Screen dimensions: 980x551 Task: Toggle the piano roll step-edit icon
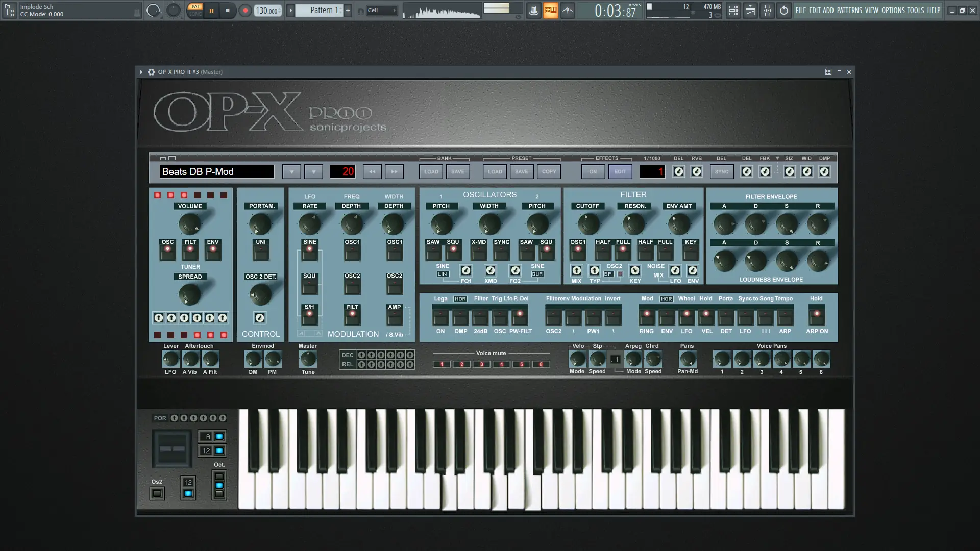point(550,10)
